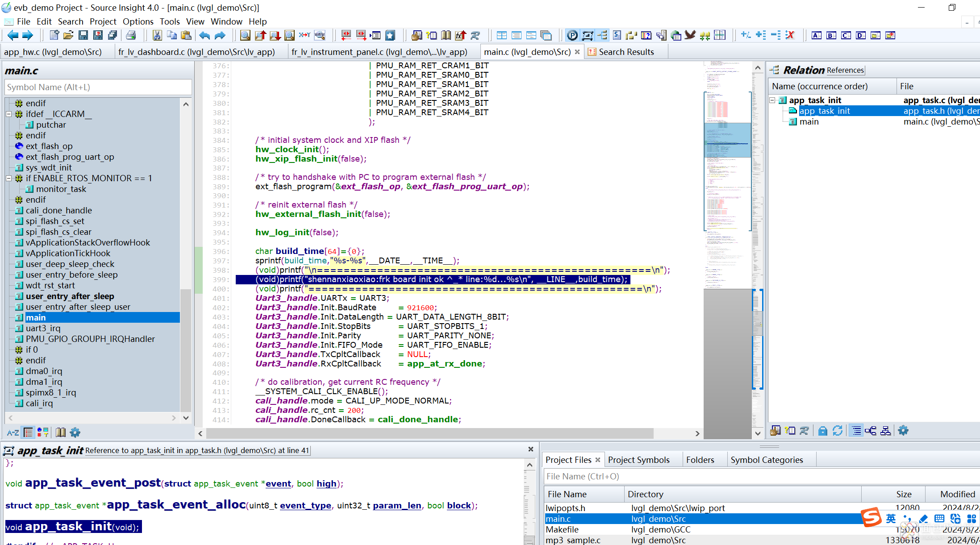This screenshot has width=980, height=545.
Task: Open the Project menu
Action: pos(103,21)
